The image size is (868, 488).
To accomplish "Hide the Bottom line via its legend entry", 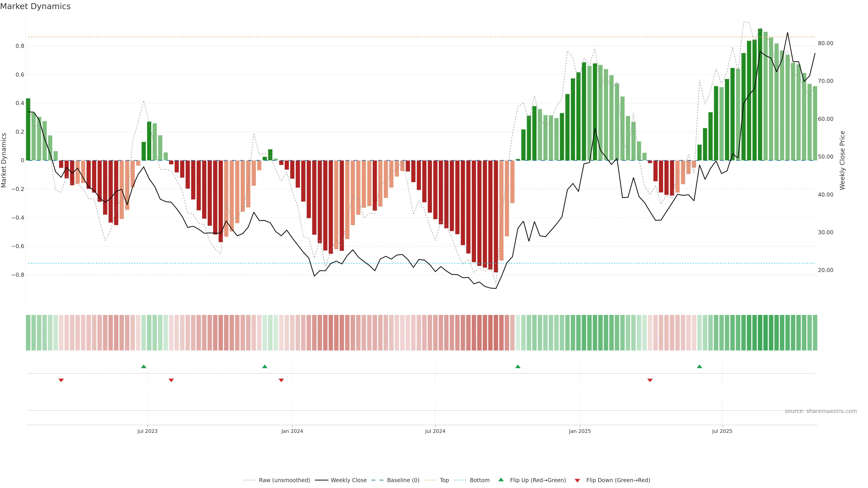I will pyautogui.click(x=479, y=480).
